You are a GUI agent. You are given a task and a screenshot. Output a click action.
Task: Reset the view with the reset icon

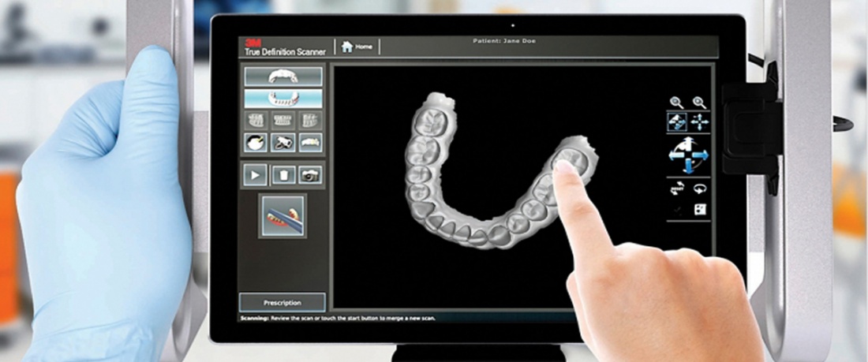677,188
